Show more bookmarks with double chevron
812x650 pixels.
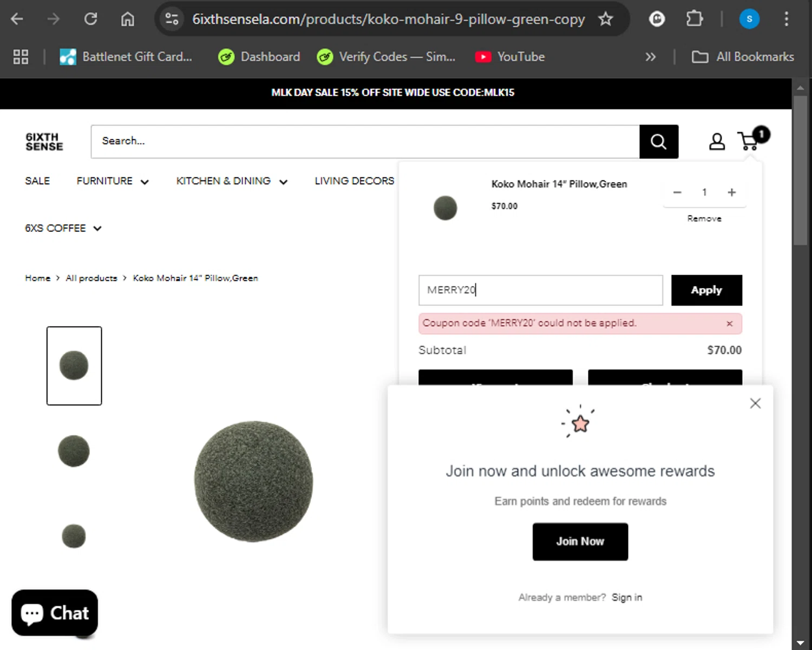point(651,57)
